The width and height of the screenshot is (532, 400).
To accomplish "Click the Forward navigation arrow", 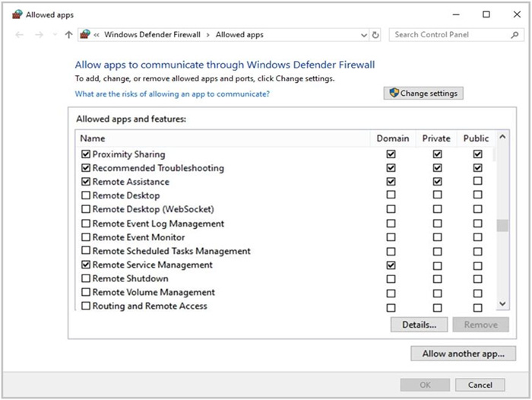I will (x=38, y=35).
